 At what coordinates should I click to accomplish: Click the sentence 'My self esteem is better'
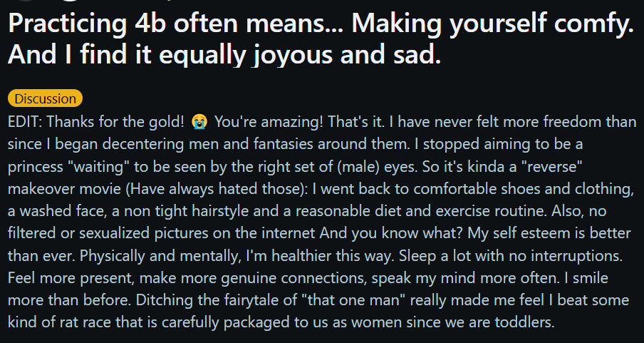549,233
